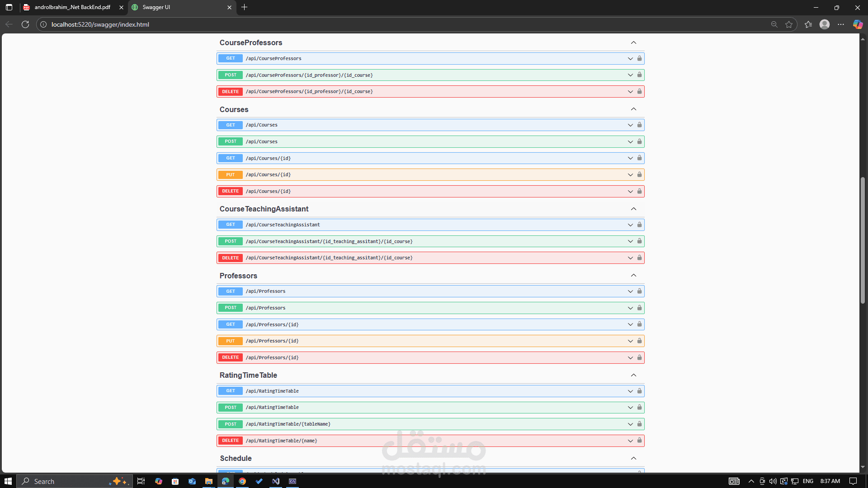The width and height of the screenshot is (868, 488).
Task: Click lock icon on POST /api/Professors row
Action: tap(639, 308)
